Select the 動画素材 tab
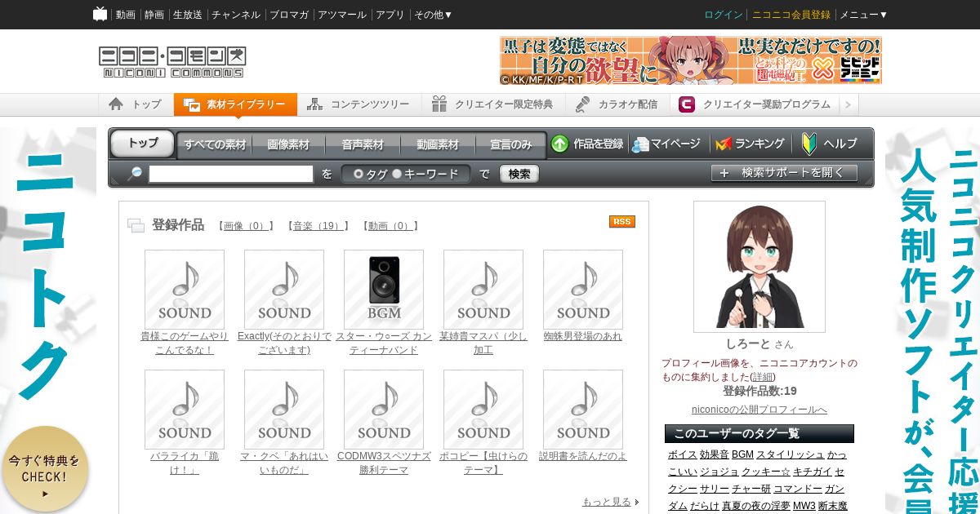The image size is (980, 514). 438,144
